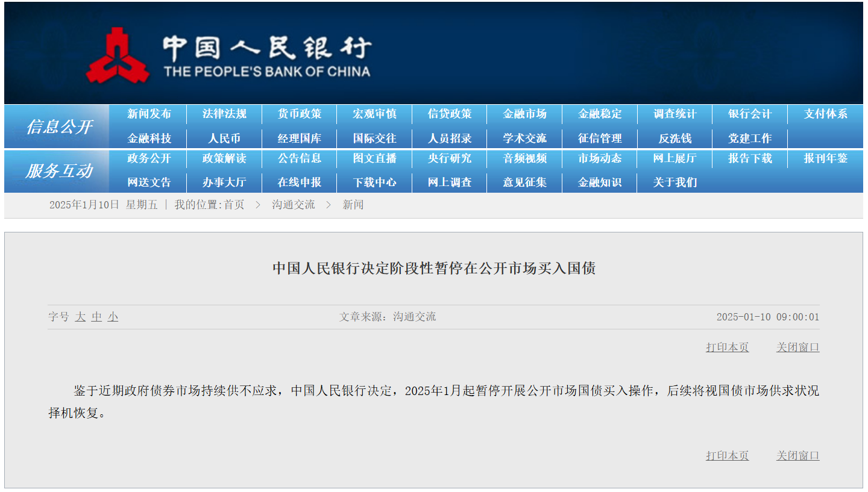Select 宏观审慎 in navigation
The height and width of the screenshot is (492, 868).
pyautogui.click(x=374, y=114)
